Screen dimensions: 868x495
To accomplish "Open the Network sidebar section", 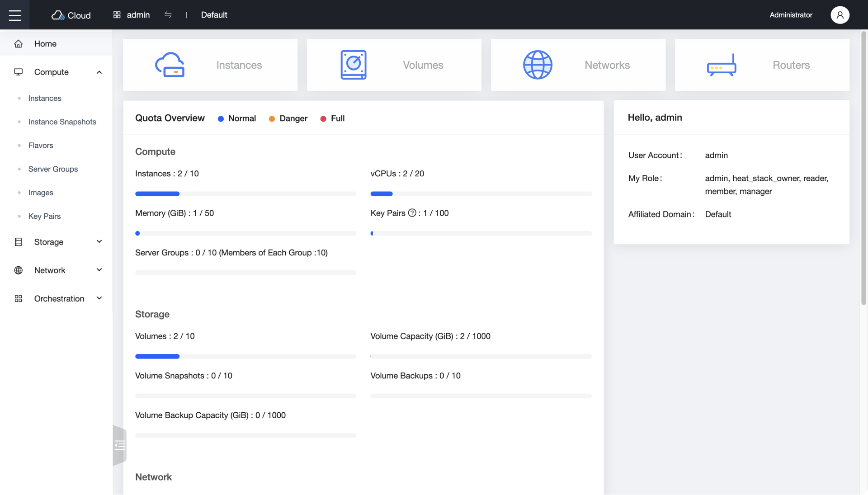I will click(x=56, y=270).
